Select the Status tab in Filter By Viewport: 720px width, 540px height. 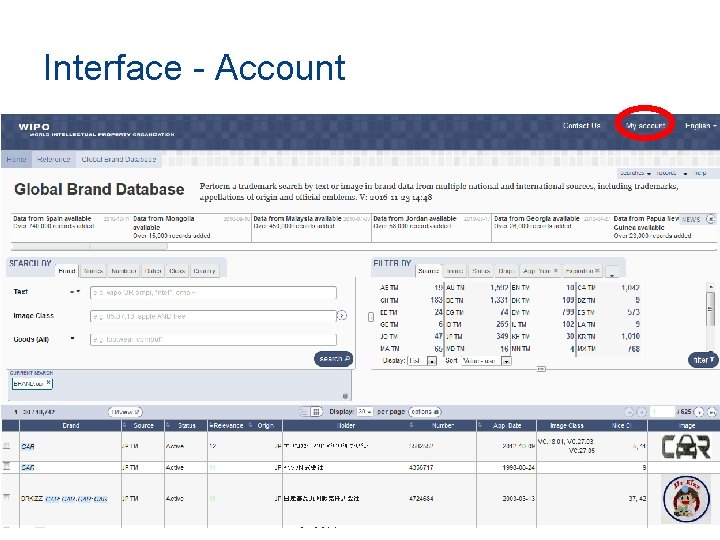point(481,271)
